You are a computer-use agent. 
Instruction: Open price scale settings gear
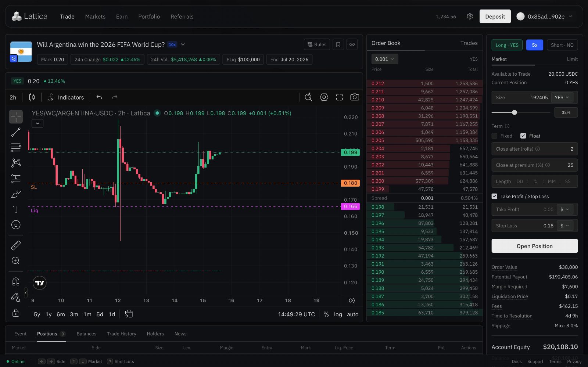352,301
